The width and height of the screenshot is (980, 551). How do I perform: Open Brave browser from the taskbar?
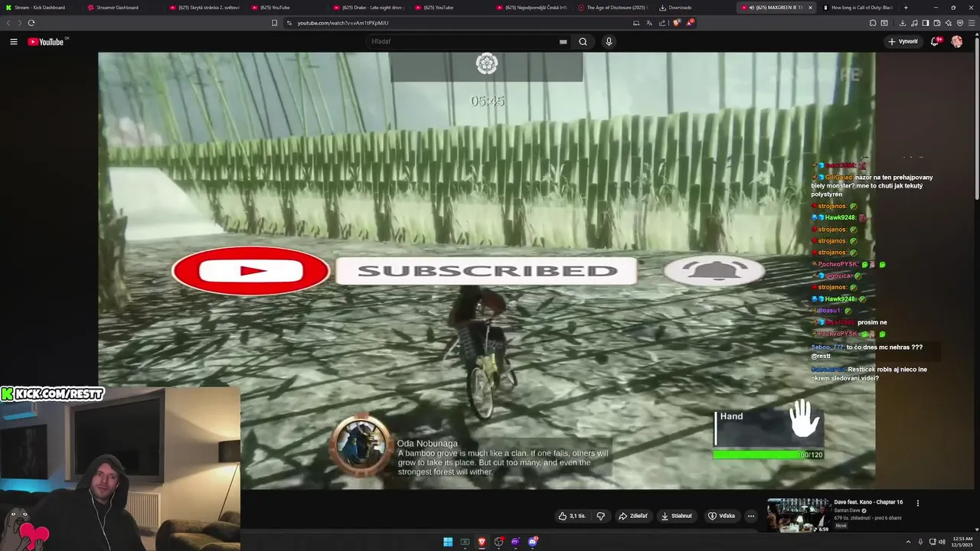(x=482, y=542)
